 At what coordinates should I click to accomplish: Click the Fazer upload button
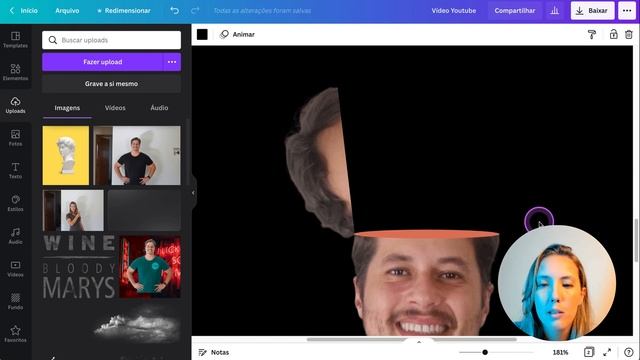click(102, 62)
